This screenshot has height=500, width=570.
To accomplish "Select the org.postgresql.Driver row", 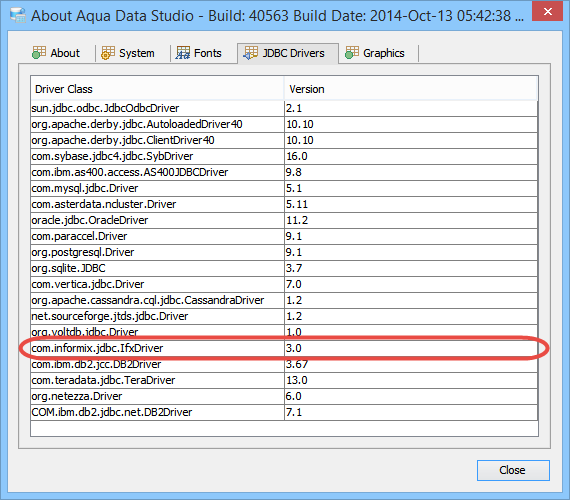I will [x=284, y=252].
